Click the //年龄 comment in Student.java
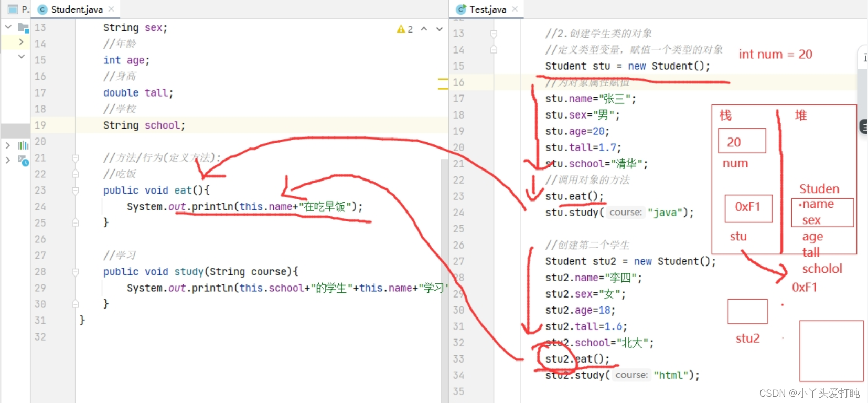The image size is (868, 403). click(x=120, y=44)
